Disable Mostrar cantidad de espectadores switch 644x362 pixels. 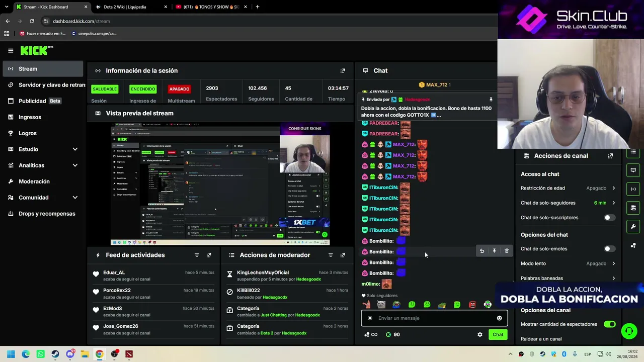tap(609, 324)
